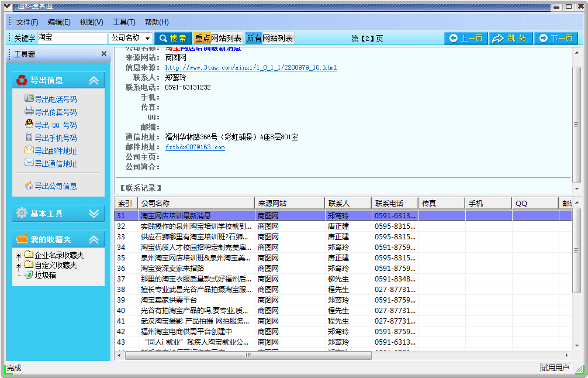Select row 32 实践操作的泉州淘宝培训学校
The width and height of the screenshot is (588, 378).
click(x=343, y=226)
